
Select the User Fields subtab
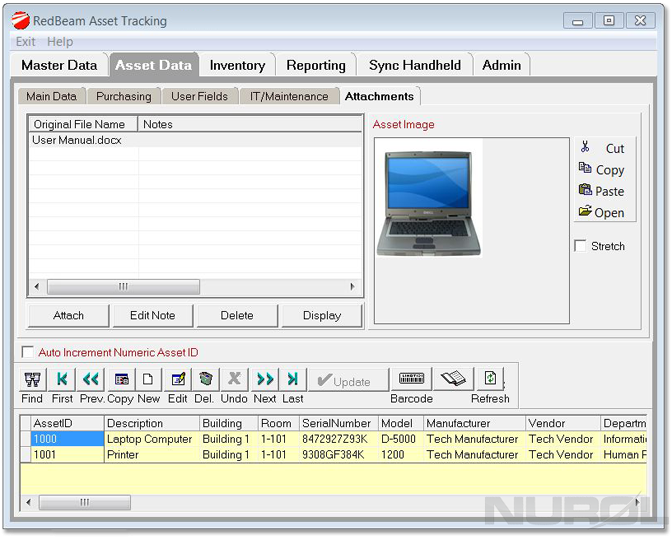199,96
